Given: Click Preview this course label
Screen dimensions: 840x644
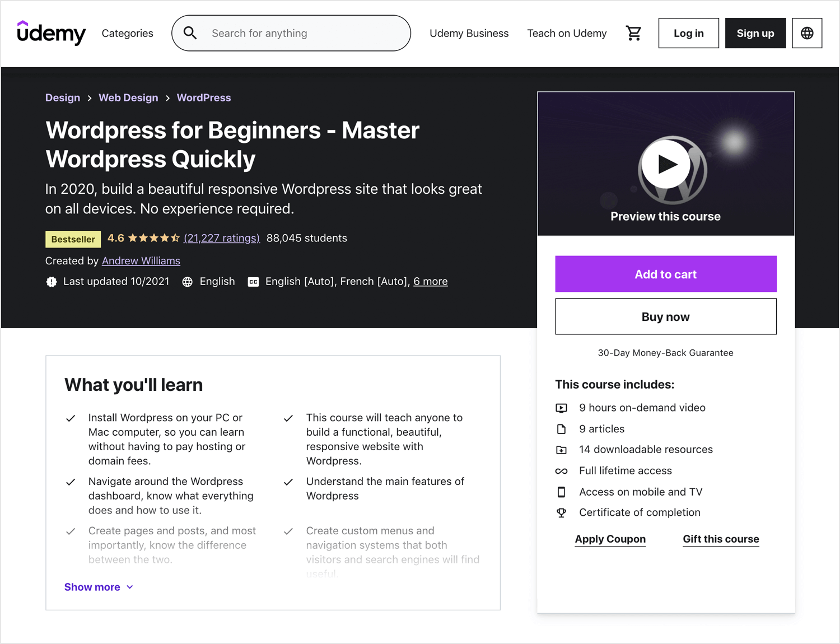Looking at the screenshot, I should (666, 216).
